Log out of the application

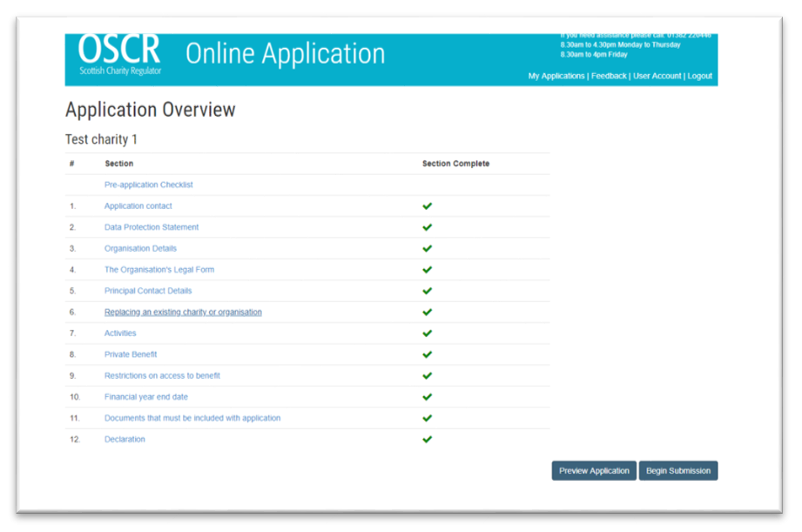tap(700, 76)
